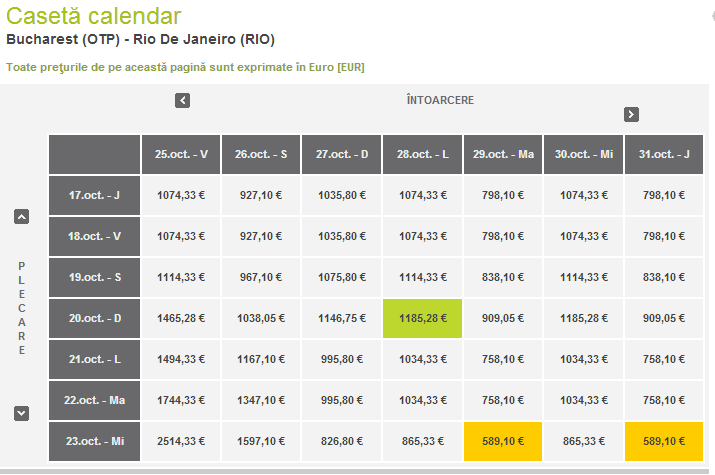
Task: Show later departure dates with down arrow
Action: pos(22,412)
